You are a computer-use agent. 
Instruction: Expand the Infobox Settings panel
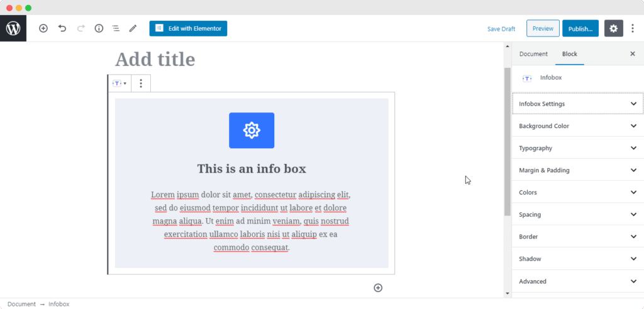click(x=577, y=104)
